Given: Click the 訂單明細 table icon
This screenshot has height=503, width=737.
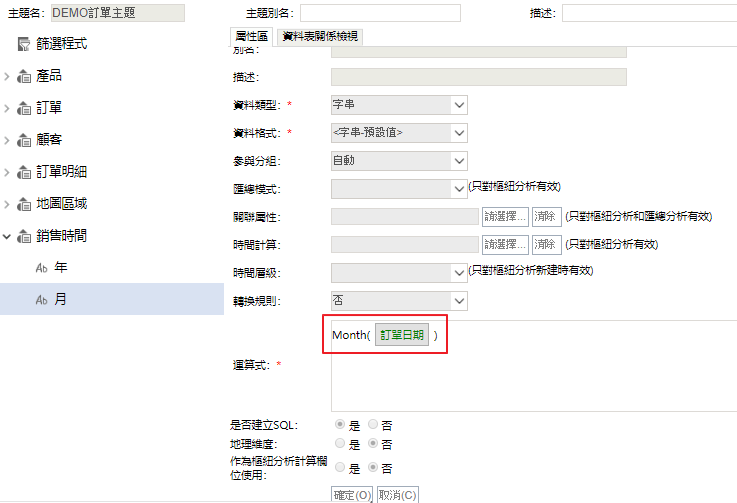Looking at the screenshot, I should (x=26, y=172).
